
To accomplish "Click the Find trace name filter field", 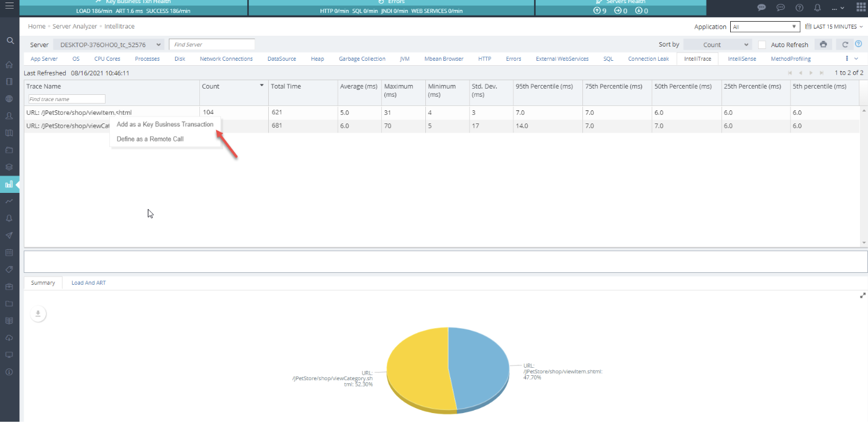I will coord(67,99).
